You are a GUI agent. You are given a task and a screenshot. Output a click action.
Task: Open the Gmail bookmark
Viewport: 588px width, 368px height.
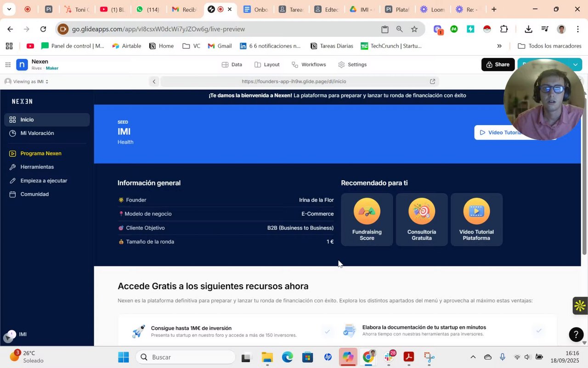point(220,46)
